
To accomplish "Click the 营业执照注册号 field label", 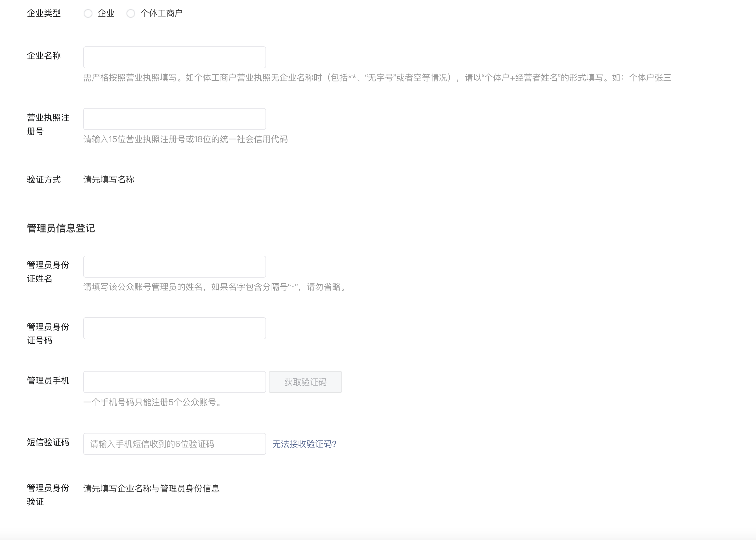I will [48, 124].
